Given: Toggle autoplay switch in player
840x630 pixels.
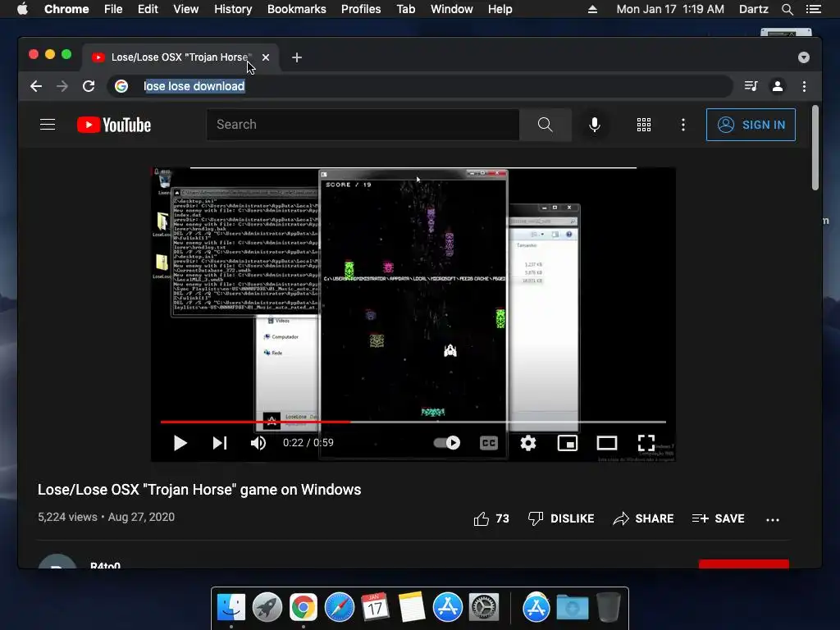Looking at the screenshot, I should pos(447,443).
